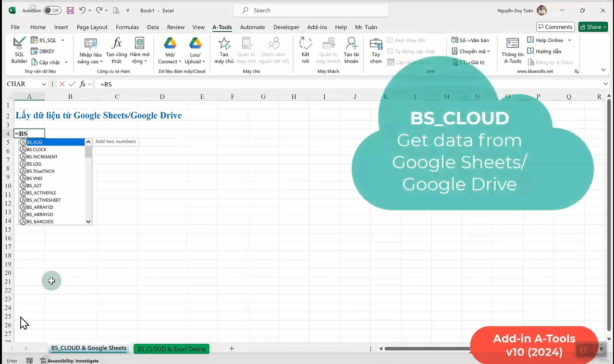The height and width of the screenshot is (364, 614).
Task: Choose BS.ThueTNCN in autocomplete list
Action: pyautogui.click(x=52, y=171)
